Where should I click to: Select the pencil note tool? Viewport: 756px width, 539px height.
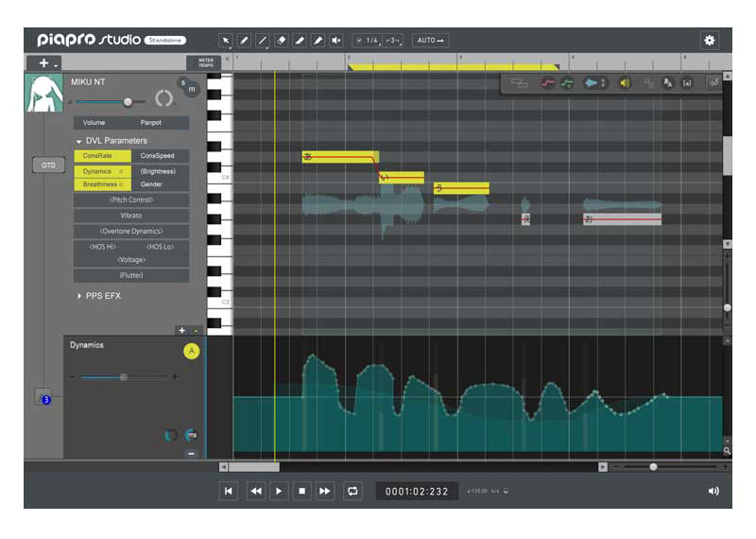pyautogui.click(x=244, y=41)
